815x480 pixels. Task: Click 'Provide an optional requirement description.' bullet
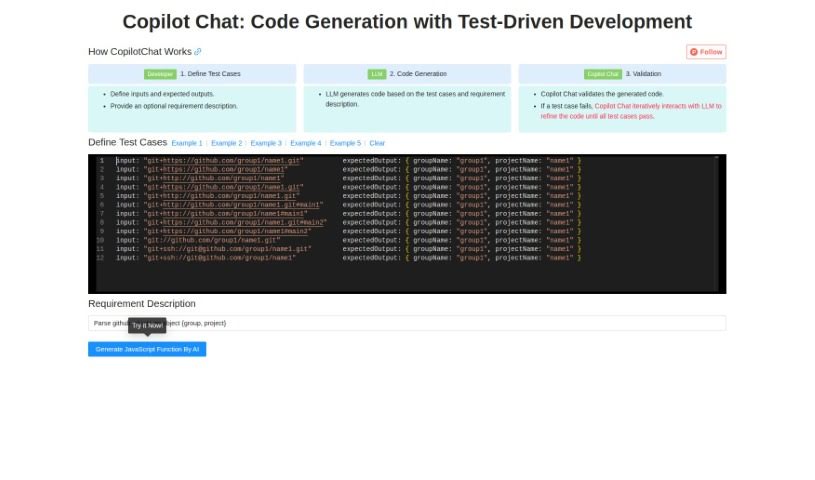coord(174,106)
